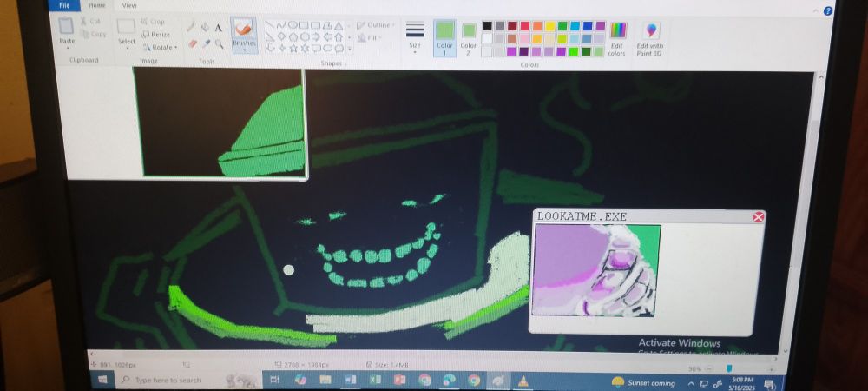Collapse the ribbon with the caret

click(x=817, y=10)
